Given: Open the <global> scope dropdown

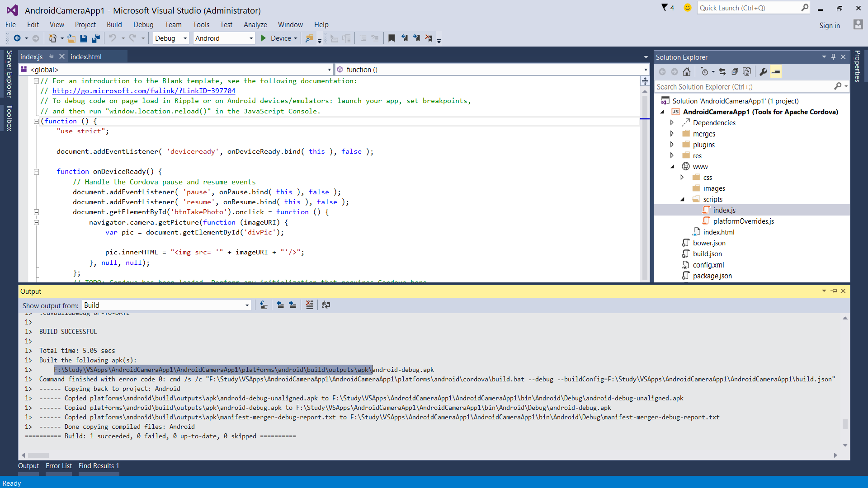Looking at the screenshot, I should point(176,70).
